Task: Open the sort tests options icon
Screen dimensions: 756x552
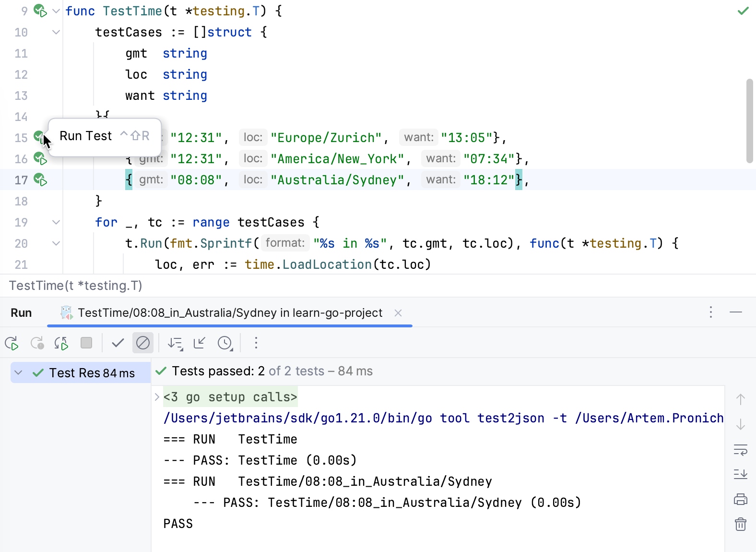Action: click(x=175, y=343)
